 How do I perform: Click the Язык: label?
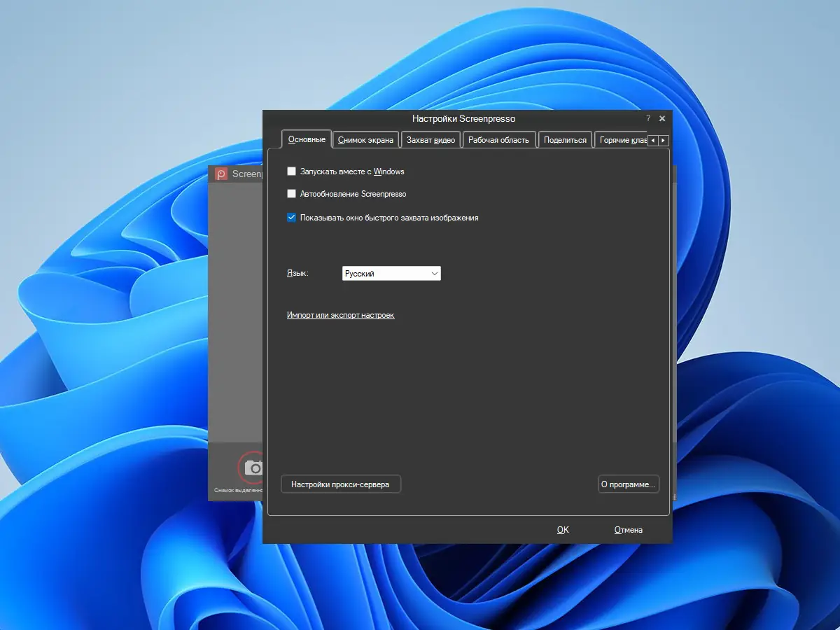pos(297,274)
